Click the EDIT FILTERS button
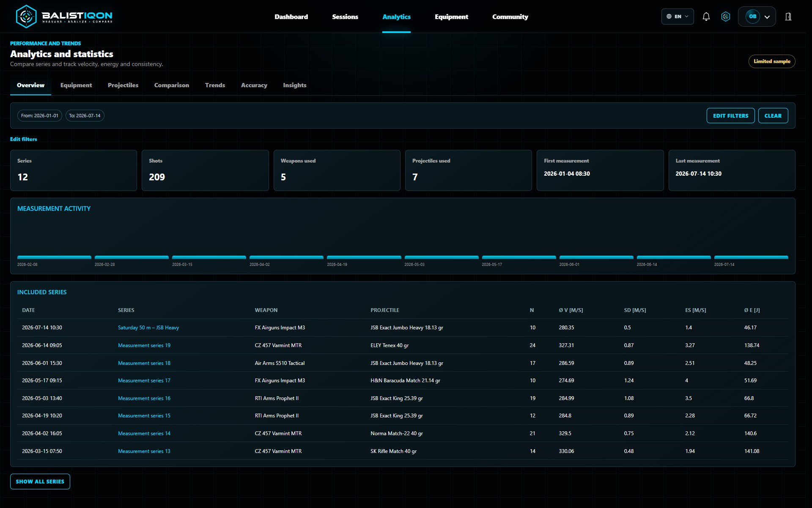Image resolution: width=812 pixels, height=508 pixels. [730, 116]
